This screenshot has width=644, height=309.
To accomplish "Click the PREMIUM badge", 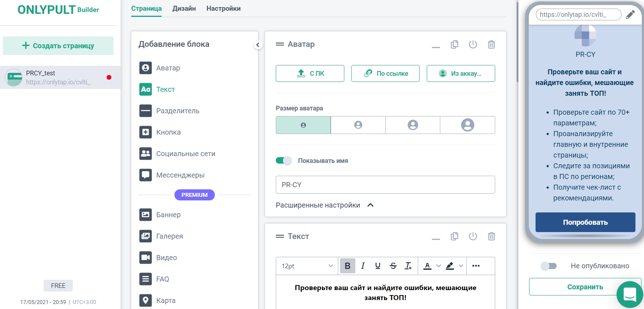I will pyautogui.click(x=194, y=195).
